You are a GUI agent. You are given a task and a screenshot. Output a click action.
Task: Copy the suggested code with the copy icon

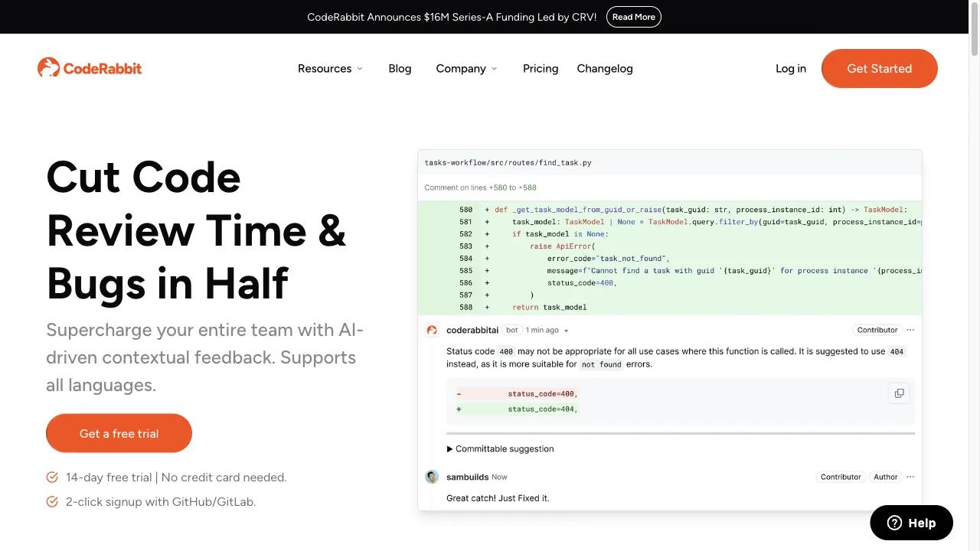tap(899, 393)
